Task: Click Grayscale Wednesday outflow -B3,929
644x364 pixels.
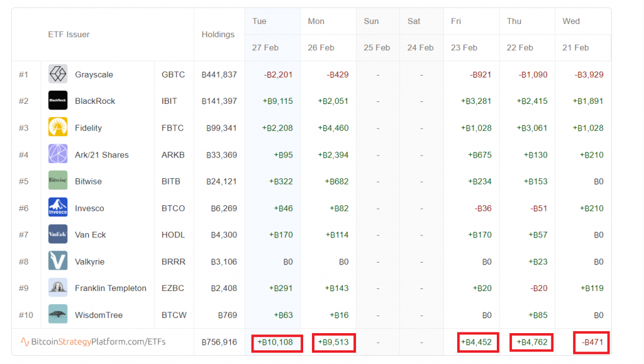Action: pyautogui.click(x=589, y=75)
